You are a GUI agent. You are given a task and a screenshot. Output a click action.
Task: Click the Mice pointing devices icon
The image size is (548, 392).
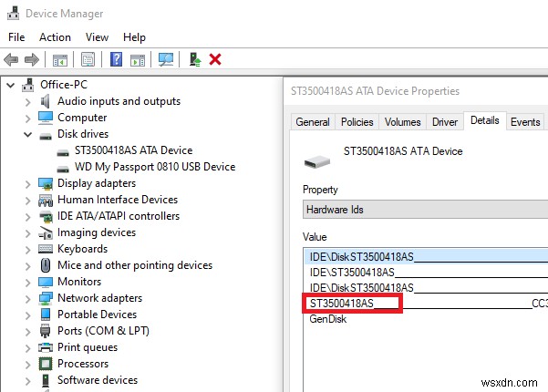pos(46,265)
